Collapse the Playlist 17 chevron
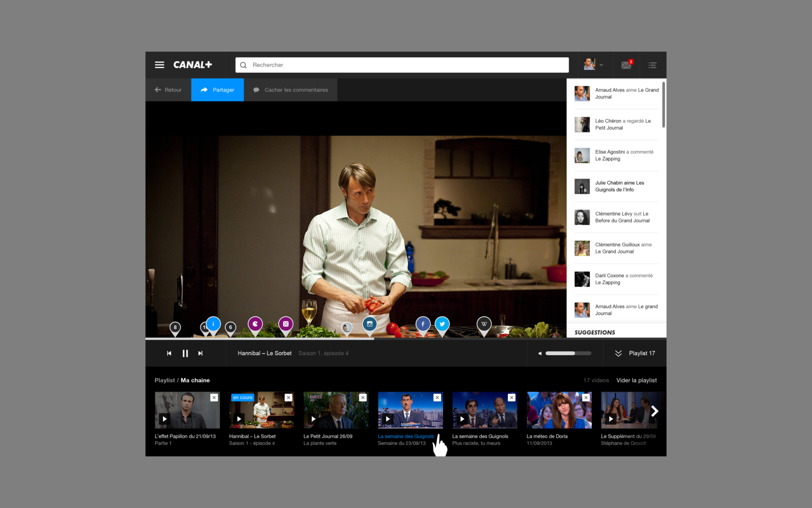 [x=618, y=353]
